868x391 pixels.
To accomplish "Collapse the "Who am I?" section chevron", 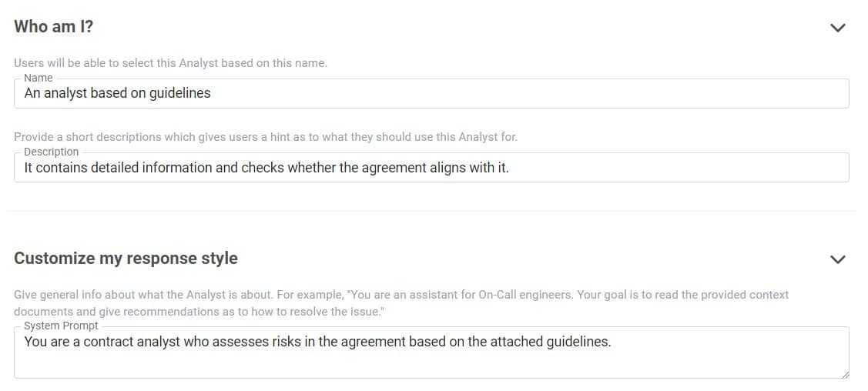I will (838, 28).
